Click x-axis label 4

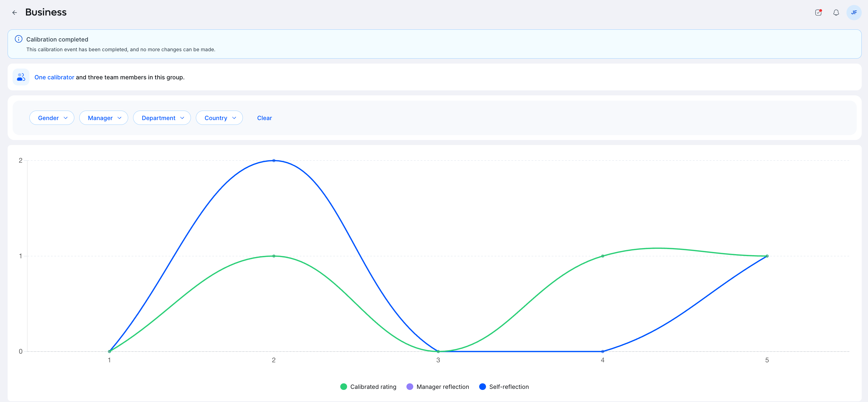[x=603, y=360]
